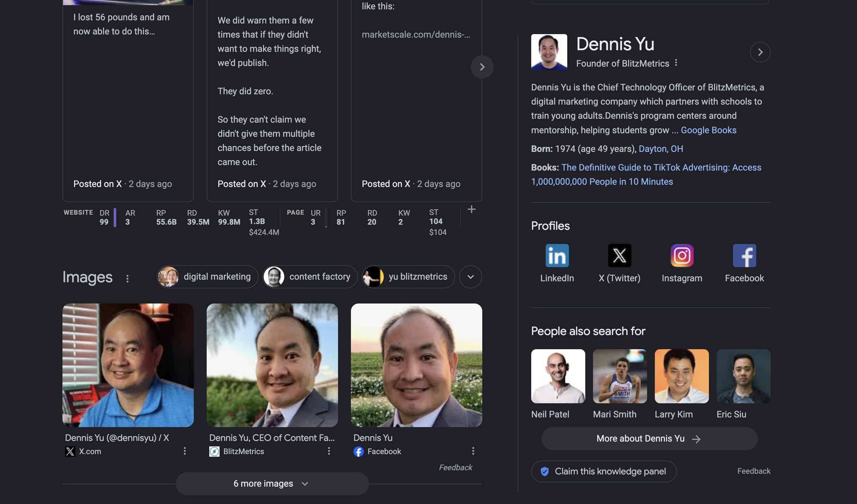Screen dimensions: 857x504
Task: Click Feedback link under Images section
Action: 455,467
